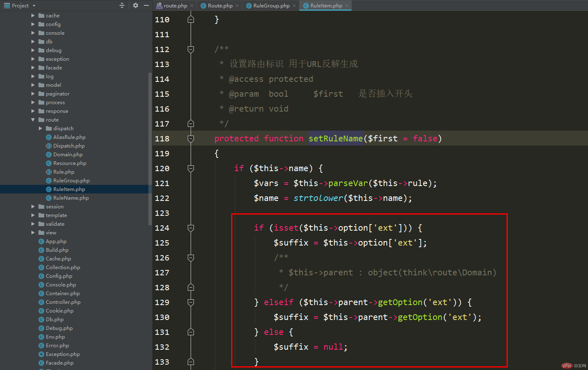
Task: Click Config.php file icon
Action: click(41, 276)
